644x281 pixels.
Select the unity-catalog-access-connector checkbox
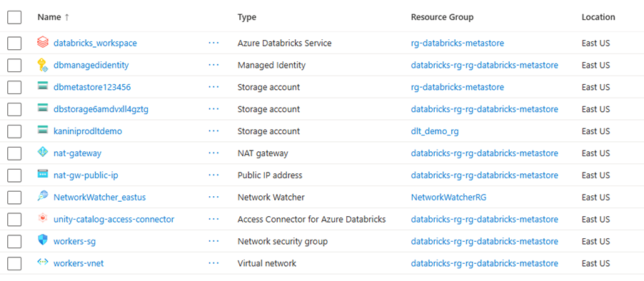click(14, 220)
